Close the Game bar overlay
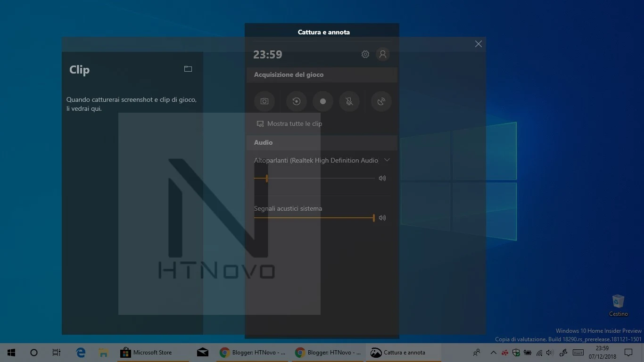The height and width of the screenshot is (362, 644). 479,44
